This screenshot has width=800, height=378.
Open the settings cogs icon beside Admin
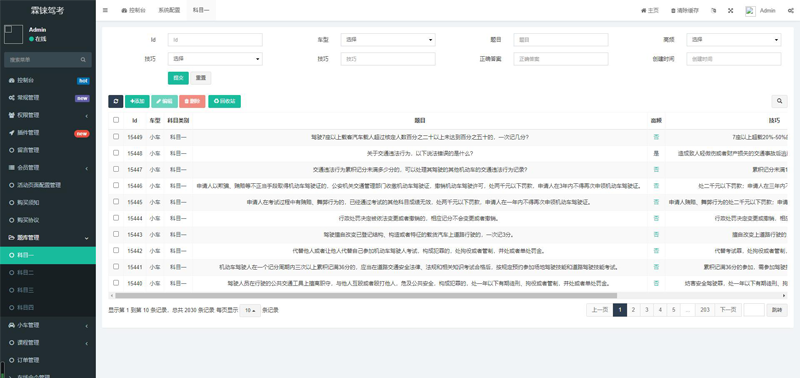click(x=790, y=10)
